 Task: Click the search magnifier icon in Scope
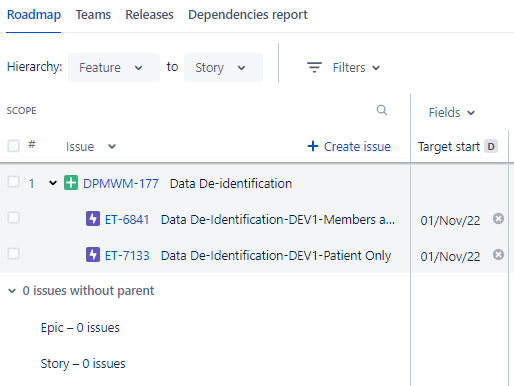pyautogui.click(x=382, y=110)
